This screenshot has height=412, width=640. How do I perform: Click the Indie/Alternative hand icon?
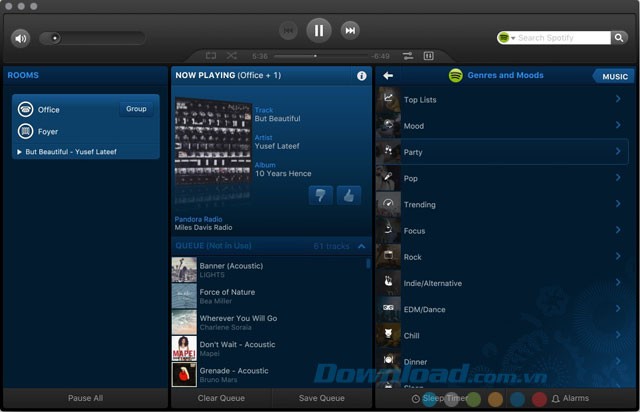[388, 283]
